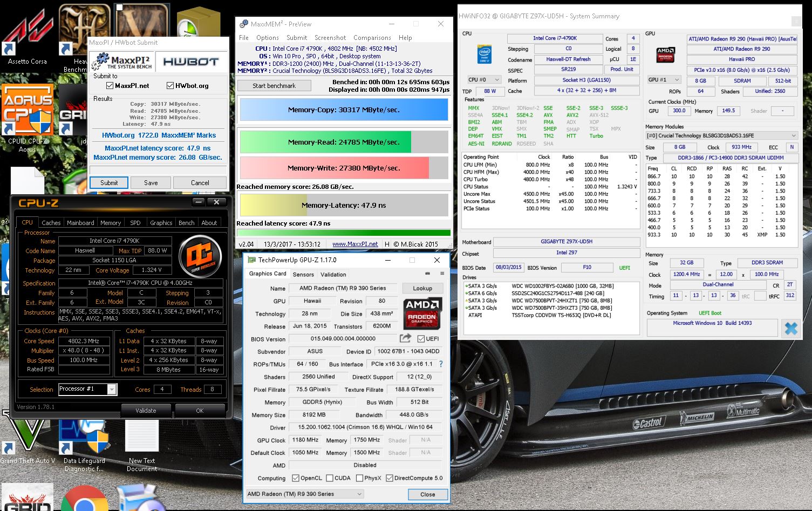Open the HWiNFO32 GPU #1 dropdown
This screenshot has height=511, width=812.
pyautogui.click(x=664, y=80)
